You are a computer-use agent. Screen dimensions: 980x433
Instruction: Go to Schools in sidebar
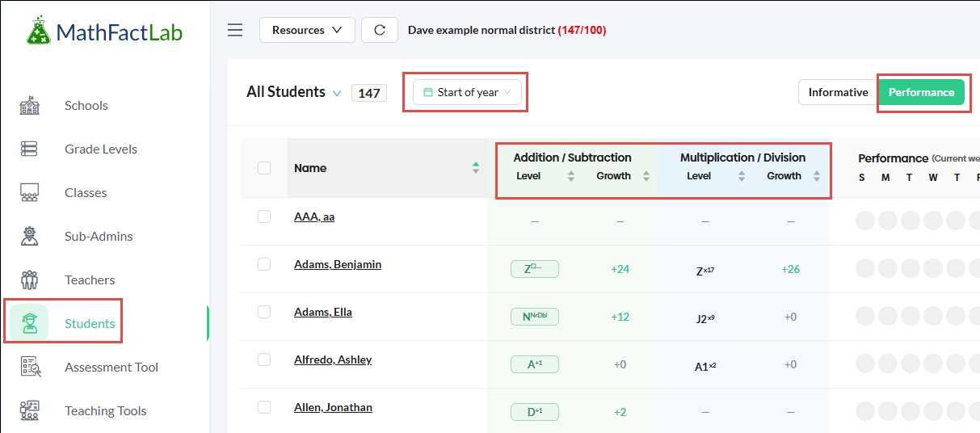click(x=86, y=106)
